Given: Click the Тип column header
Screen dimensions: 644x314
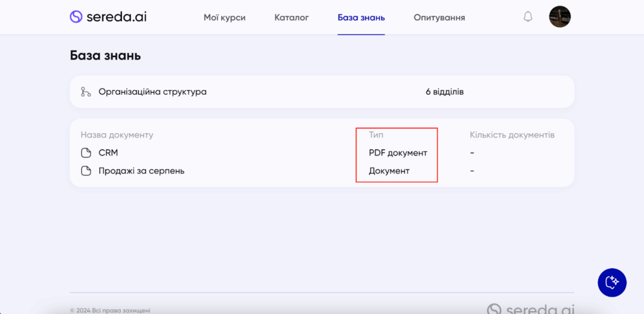Looking at the screenshot, I should pyautogui.click(x=376, y=135).
